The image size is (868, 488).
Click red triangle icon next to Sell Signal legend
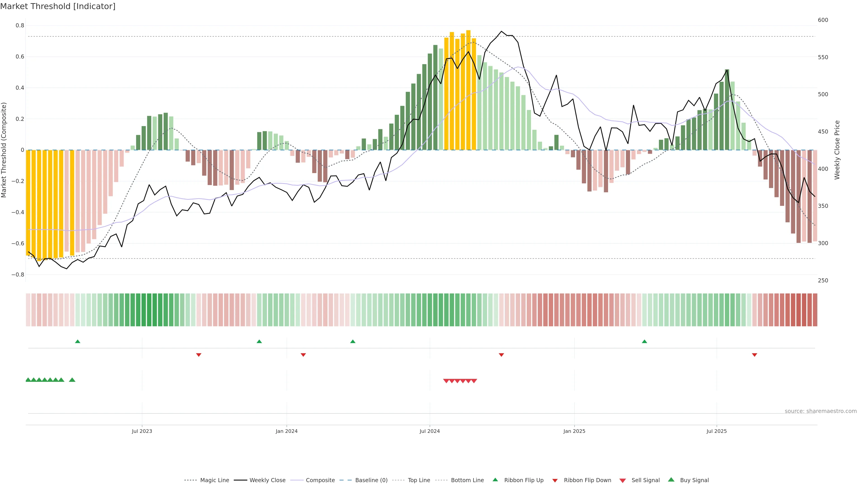pos(623,481)
